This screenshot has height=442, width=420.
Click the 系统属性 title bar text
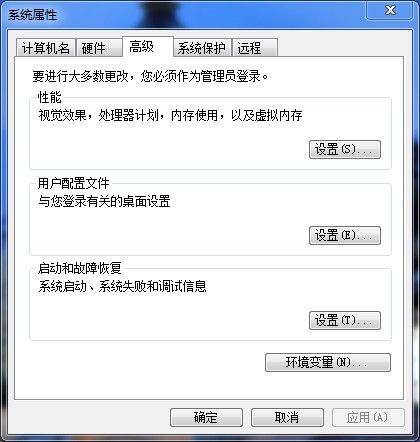(x=33, y=15)
